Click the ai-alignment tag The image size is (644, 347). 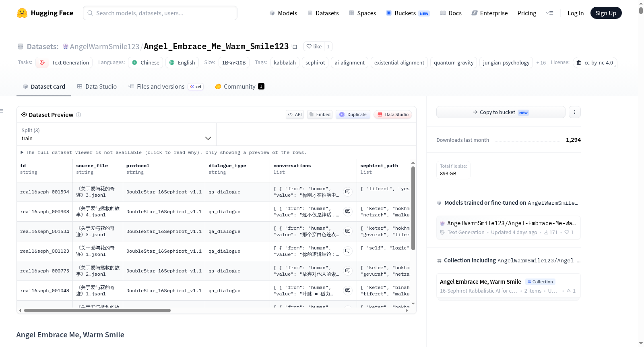click(350, 62)
